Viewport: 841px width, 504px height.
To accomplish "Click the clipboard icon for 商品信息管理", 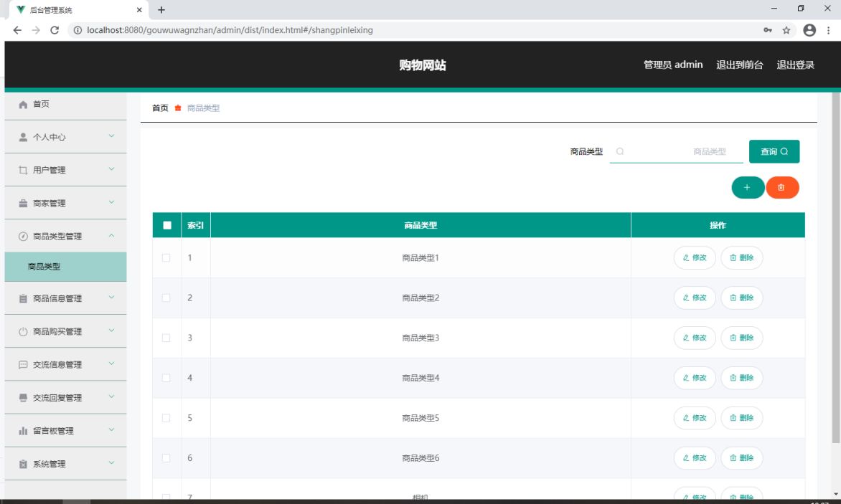I will coord(23,299).
